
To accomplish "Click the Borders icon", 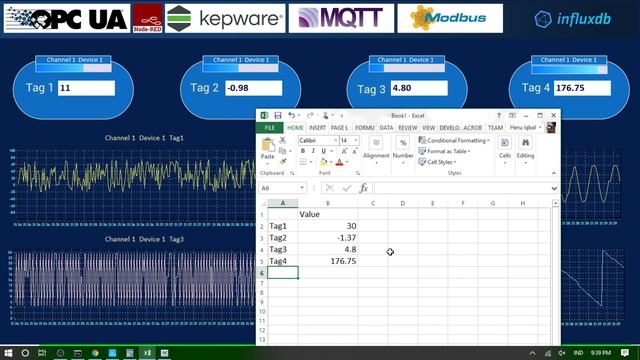I will (x=303, y=162).
